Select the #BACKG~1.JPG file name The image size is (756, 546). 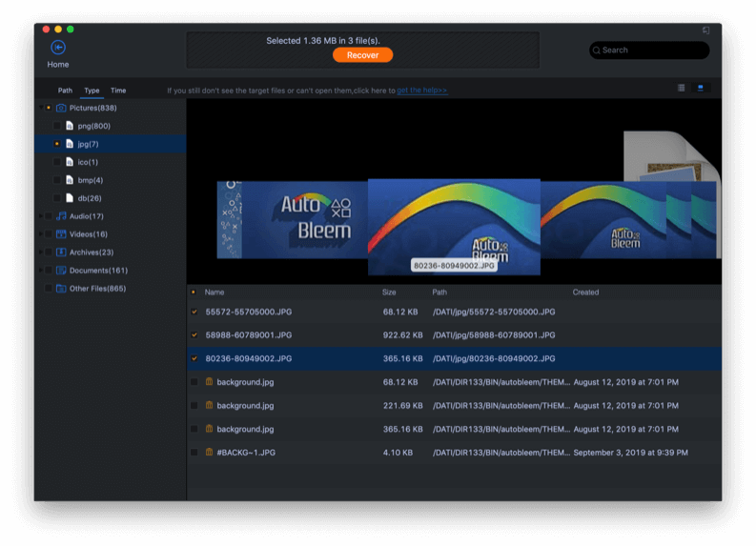[x=246, y=453]
